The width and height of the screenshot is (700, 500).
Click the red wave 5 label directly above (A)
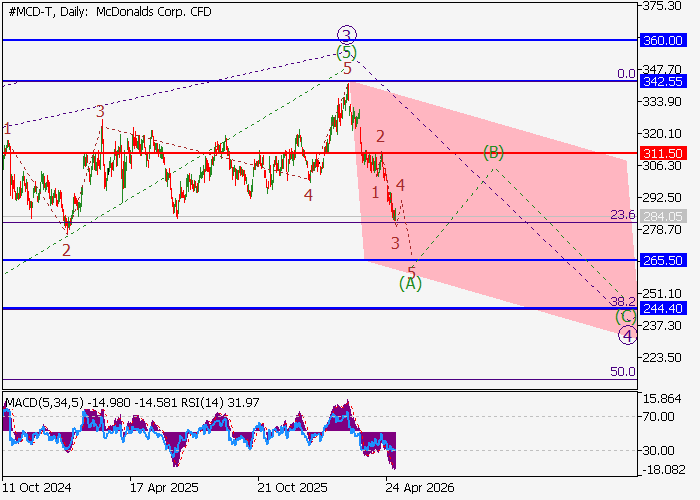coord(412,272)
